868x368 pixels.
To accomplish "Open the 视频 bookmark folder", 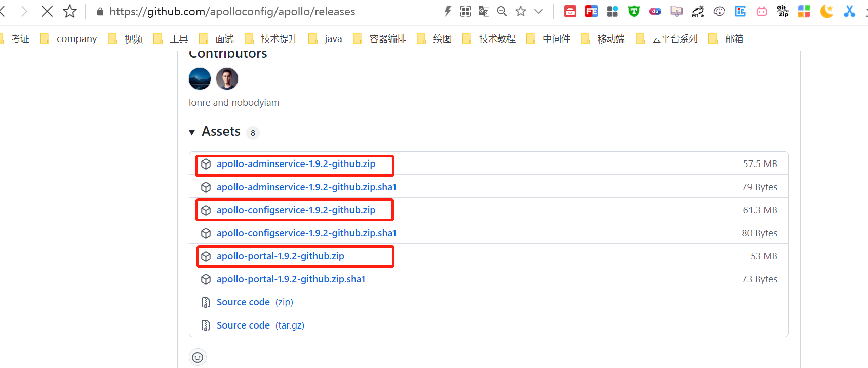I will coord(126,38).
